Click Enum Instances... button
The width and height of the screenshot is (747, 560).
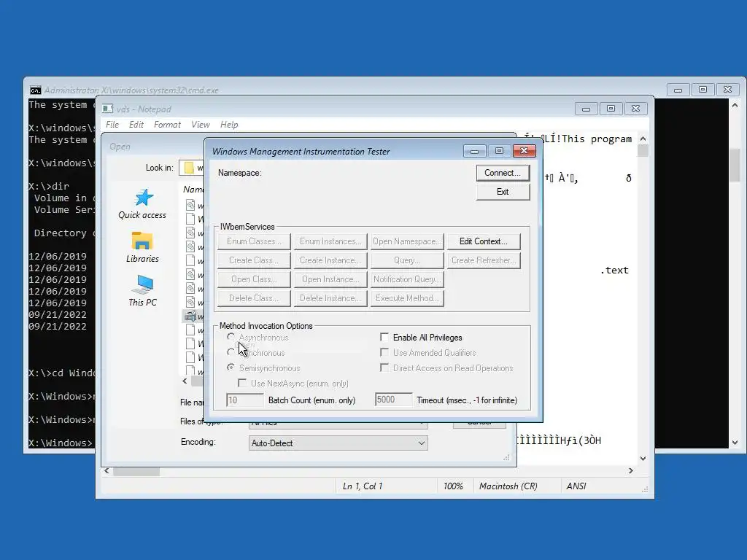pyautogui.click(x=330, y=241)
